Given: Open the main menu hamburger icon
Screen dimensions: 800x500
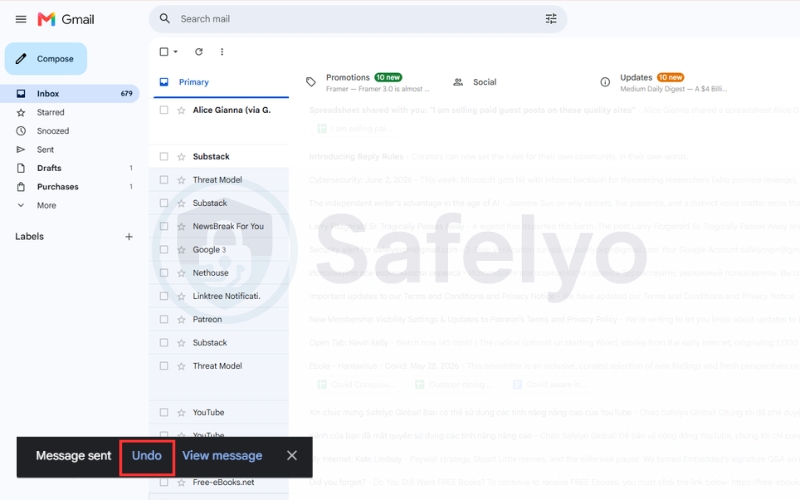Looking at the screenshot, I should tap(21, 19).
